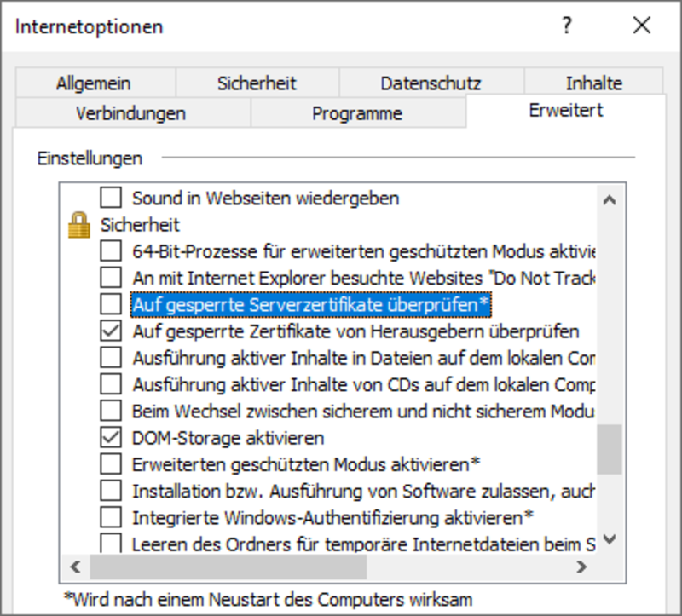
Task: Click the horizontal scroll right arrow
Action: tap(582, 567)
